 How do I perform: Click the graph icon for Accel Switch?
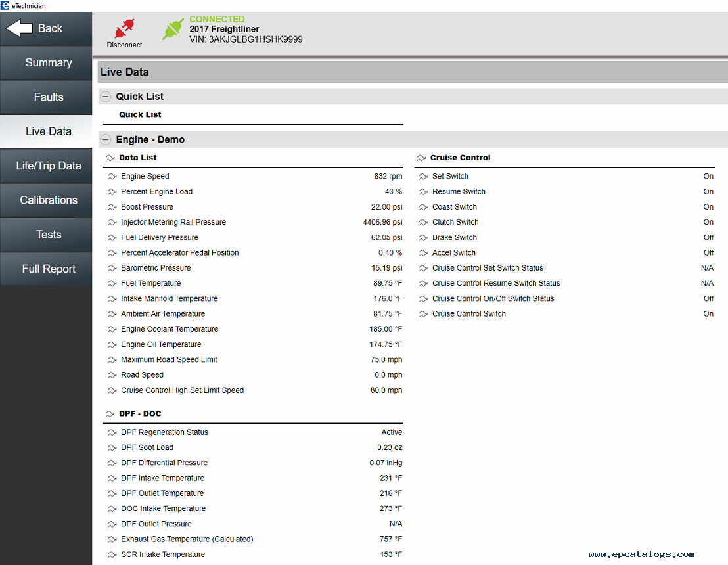point(423,253)
